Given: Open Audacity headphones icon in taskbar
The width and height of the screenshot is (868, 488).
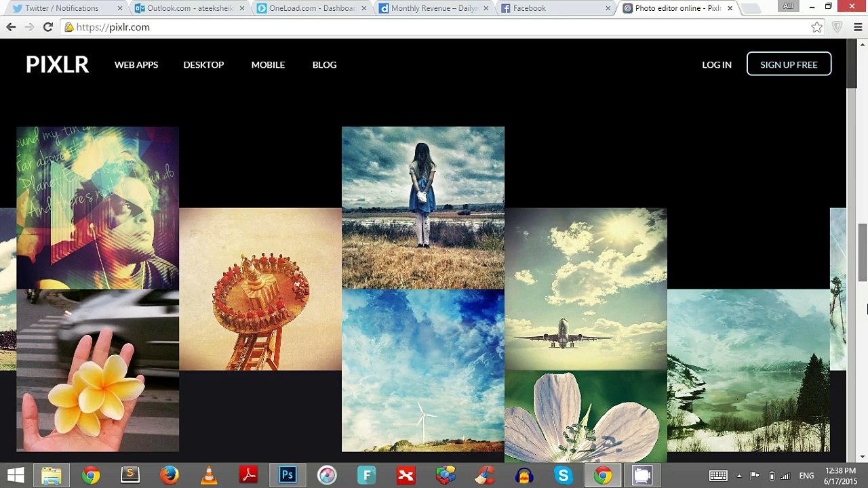Looking at the screenshot, I should 524,475.
